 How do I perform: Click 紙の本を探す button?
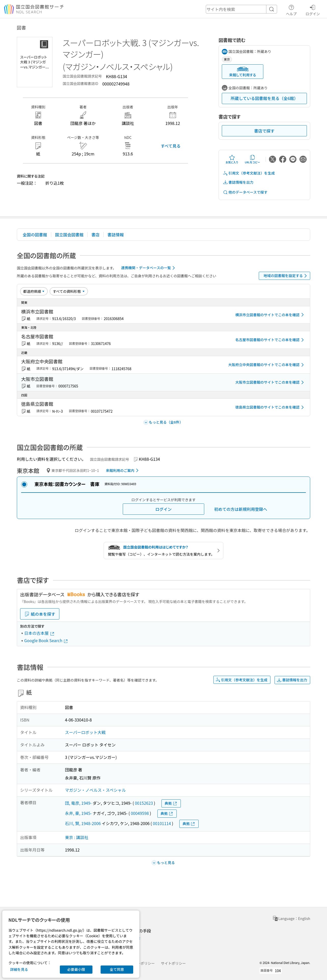point(39,614)
